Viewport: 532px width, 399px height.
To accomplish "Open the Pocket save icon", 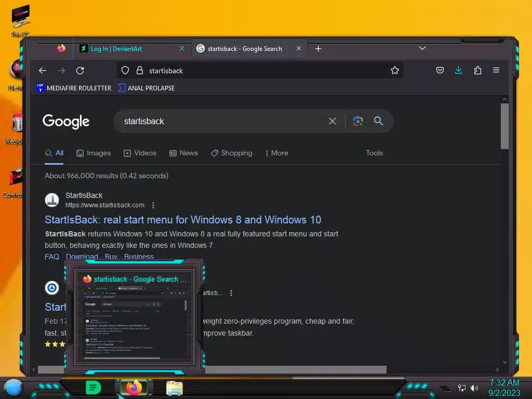I will [440, 71].
